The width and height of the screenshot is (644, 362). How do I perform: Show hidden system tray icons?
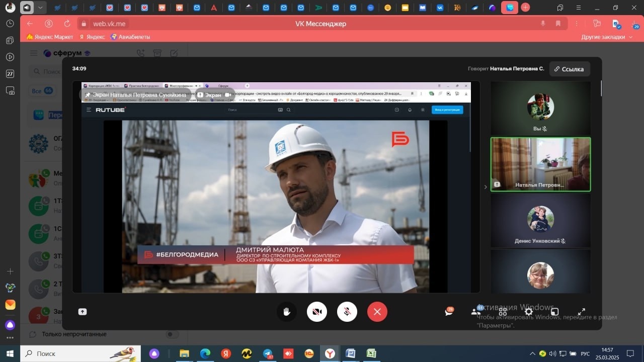point(533,353)
